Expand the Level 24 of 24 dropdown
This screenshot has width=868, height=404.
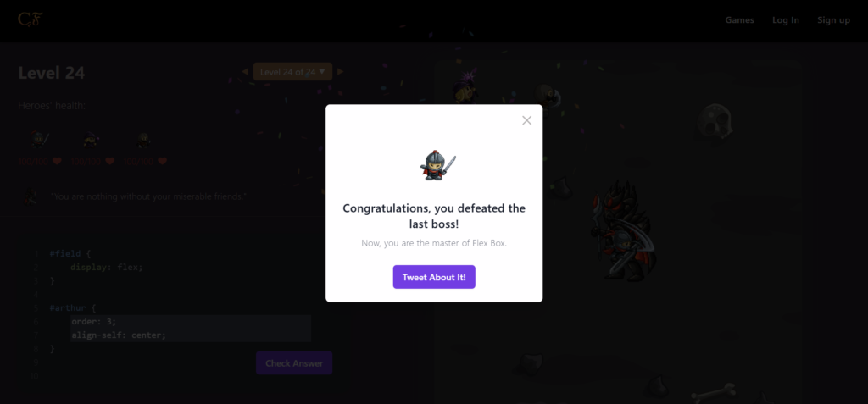[x=292, y=72]
